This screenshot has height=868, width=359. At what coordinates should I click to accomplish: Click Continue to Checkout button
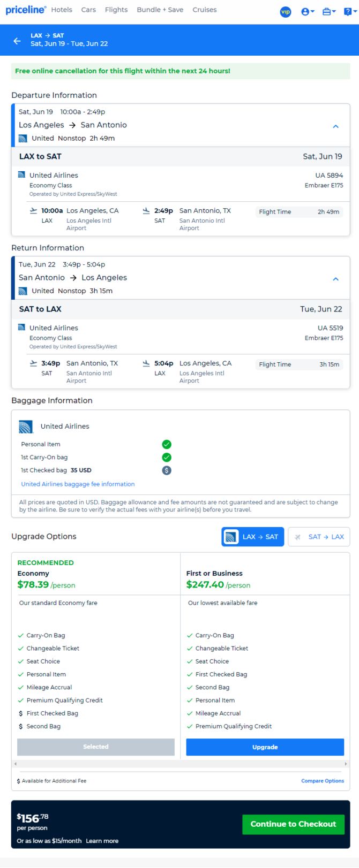(293, 824)
